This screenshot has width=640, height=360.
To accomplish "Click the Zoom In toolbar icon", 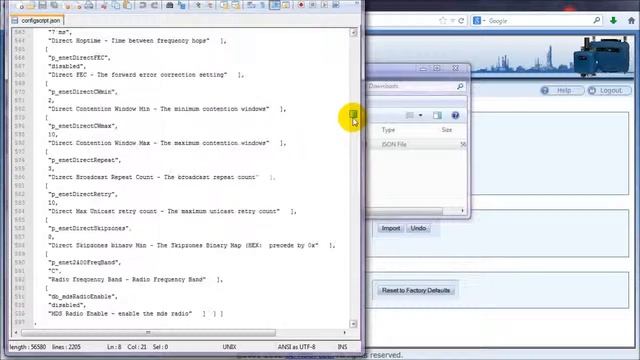I will [x=198, y=5].
